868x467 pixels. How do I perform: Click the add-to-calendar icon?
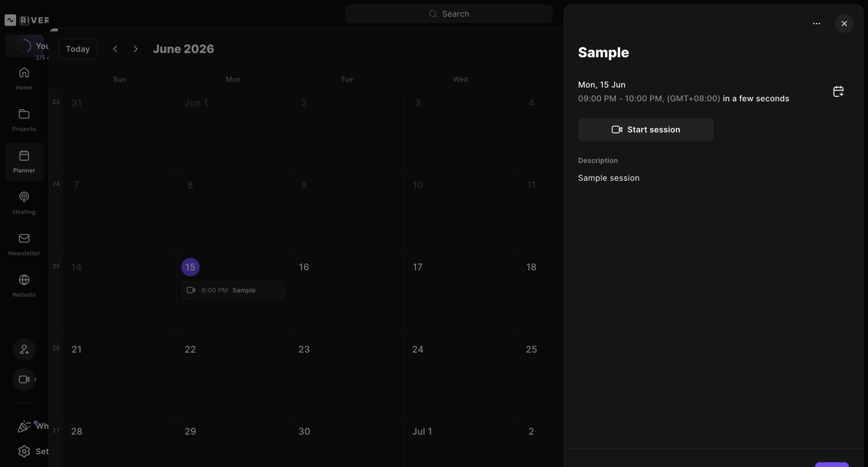[x=838, y=91]
